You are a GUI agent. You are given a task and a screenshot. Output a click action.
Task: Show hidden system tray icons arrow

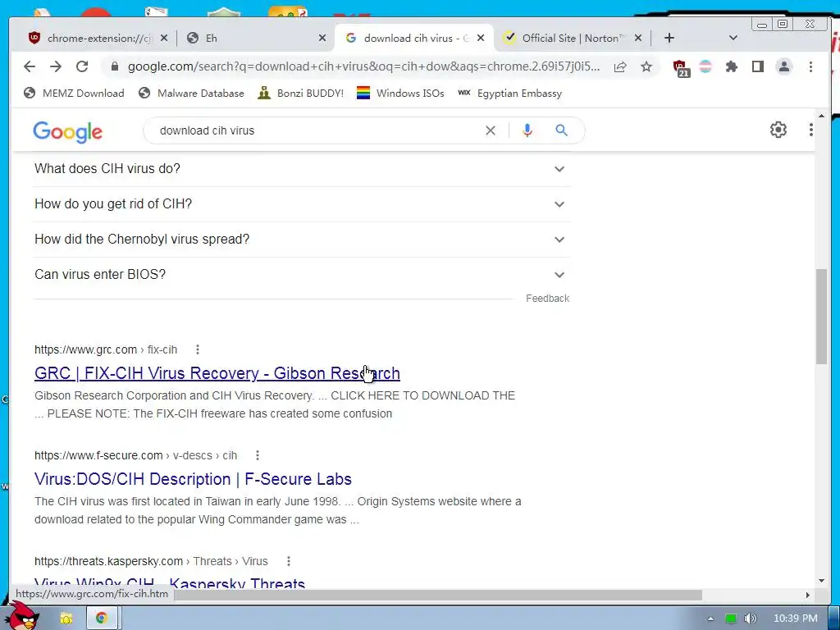[710, 619]
